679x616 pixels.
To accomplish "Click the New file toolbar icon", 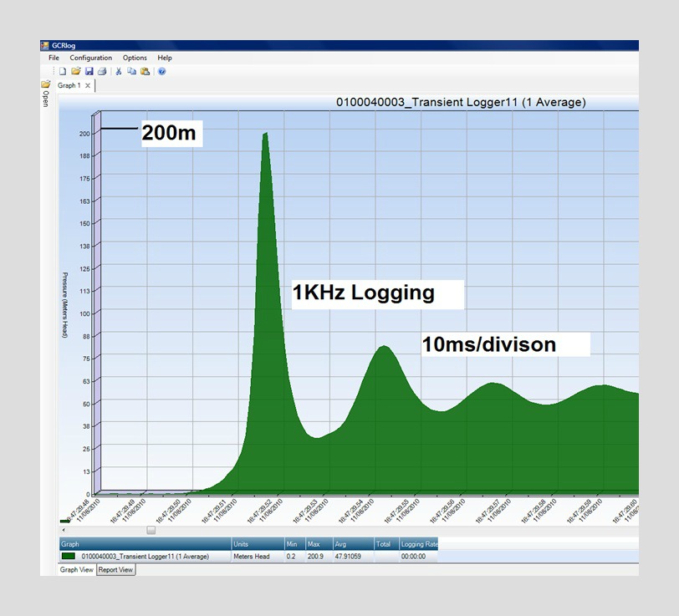I will click(63, 72).
